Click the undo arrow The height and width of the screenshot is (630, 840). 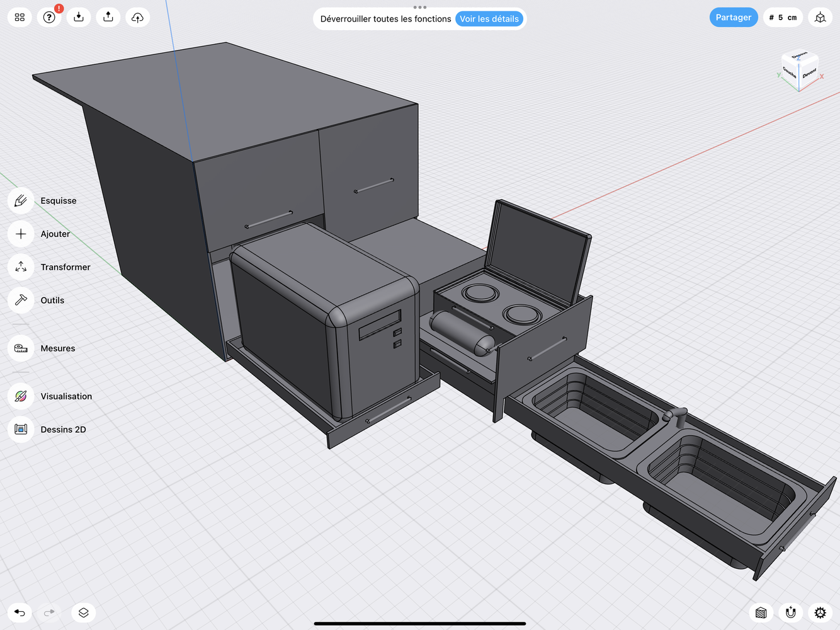click(x=20, y=612)
